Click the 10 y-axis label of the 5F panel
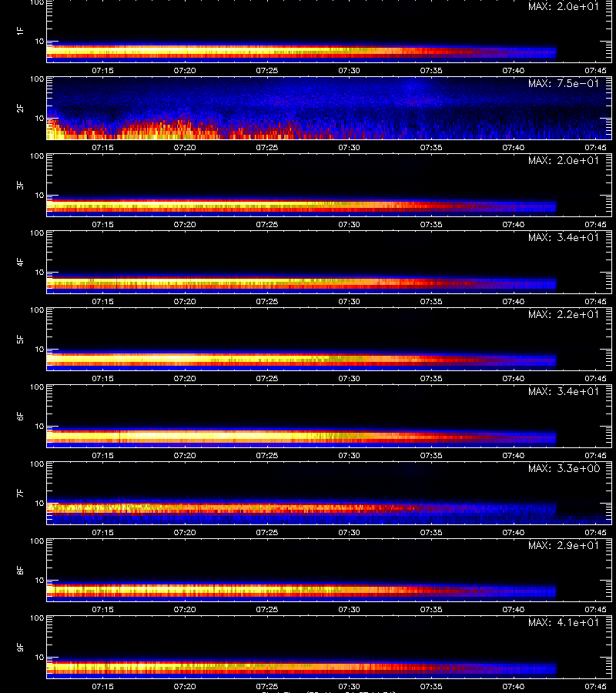 tap(39, 349)
